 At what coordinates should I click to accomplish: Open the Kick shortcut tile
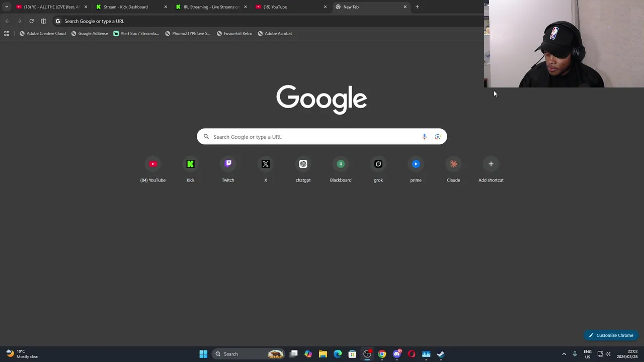coord(190,170)
